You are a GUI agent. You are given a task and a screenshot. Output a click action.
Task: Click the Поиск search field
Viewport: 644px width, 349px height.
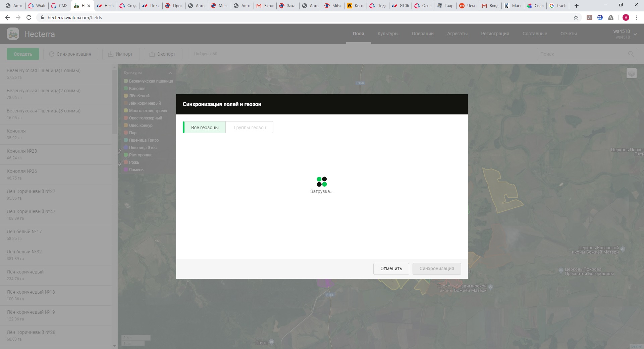click(x=582, y=54)
